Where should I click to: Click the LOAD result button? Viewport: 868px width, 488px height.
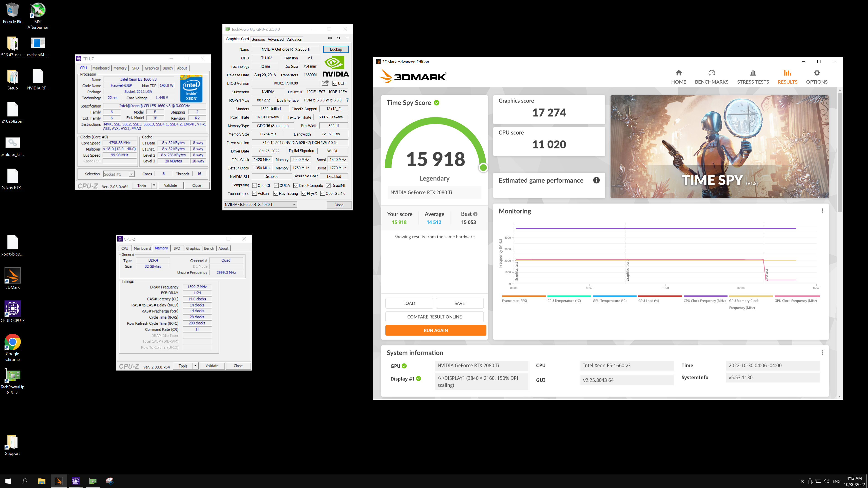point(409,303)
